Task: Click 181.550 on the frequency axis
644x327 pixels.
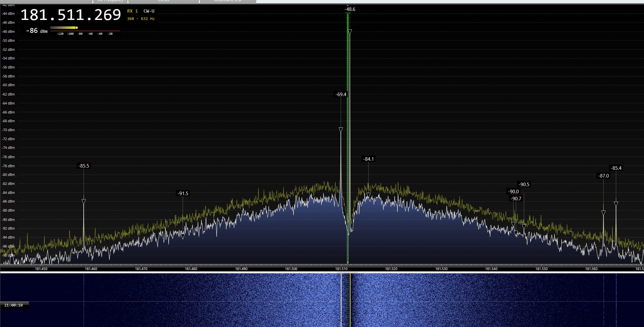Action: click(542, 269)
